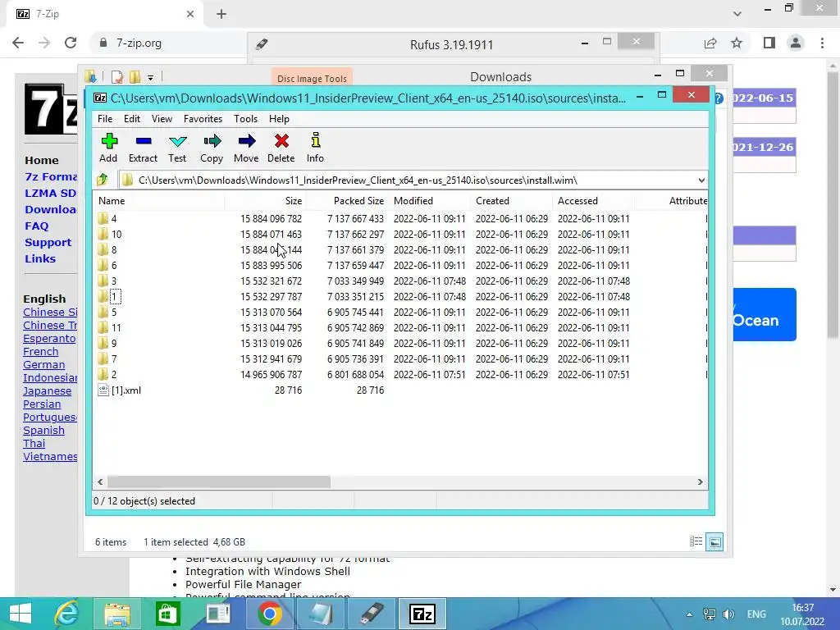840x630 pixels.
Task: Click the Extract toolbar icon
Action: (x=143, y=148)
